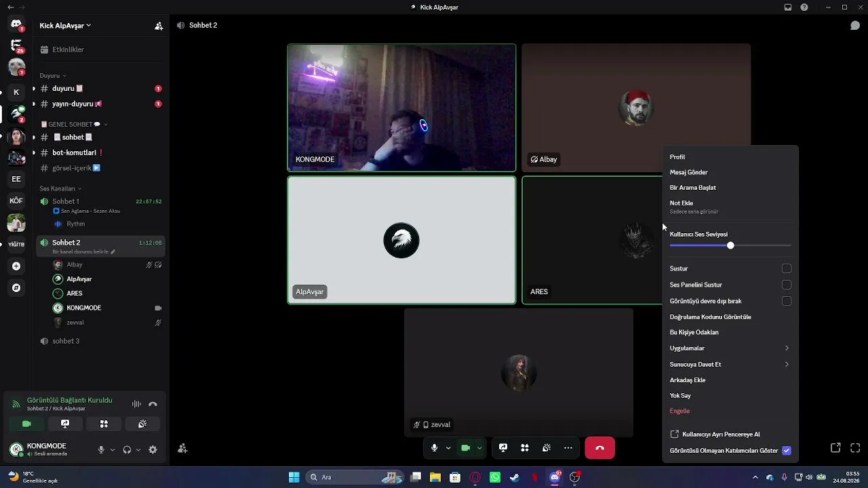The height and width of the screenshot is (488, 868).
Task: Join the sohbet 3 voice channel
Action: 100,341
